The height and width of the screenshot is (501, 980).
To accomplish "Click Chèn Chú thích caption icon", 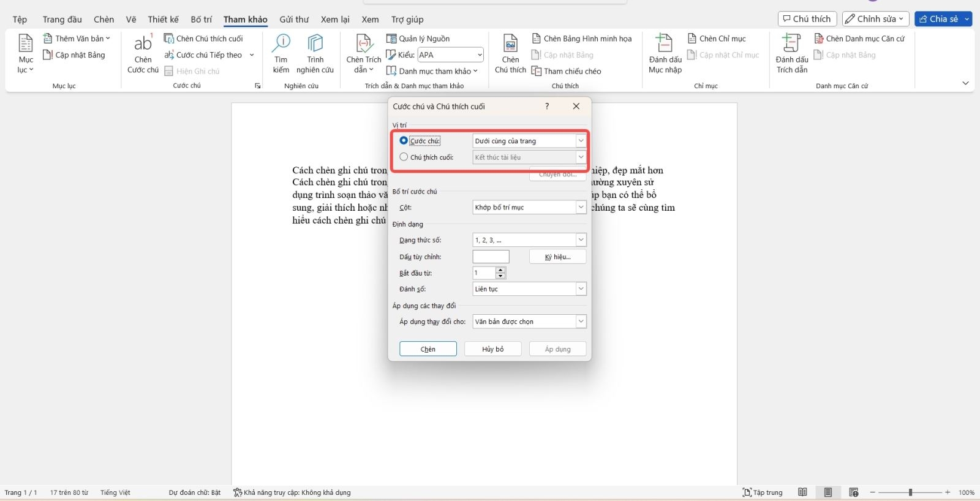I will (x=510, y=54).
